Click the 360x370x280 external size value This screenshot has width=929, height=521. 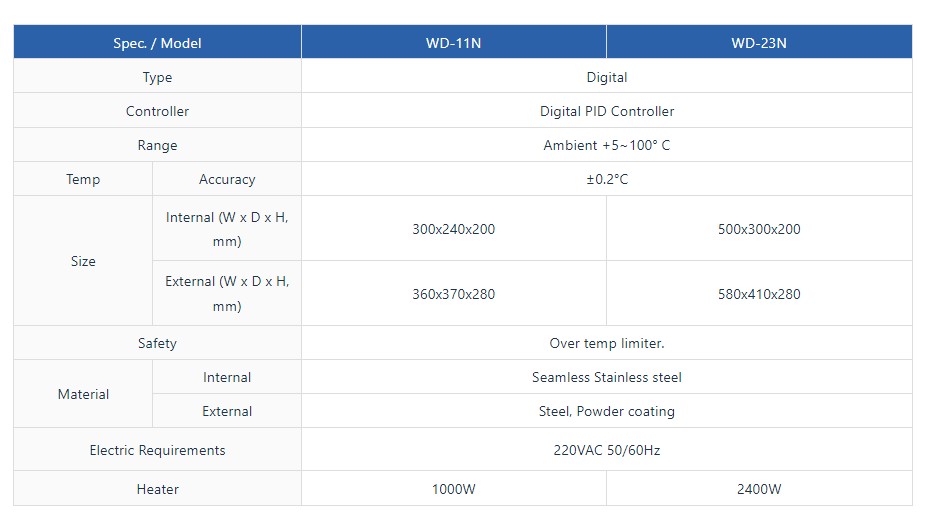click(453, 294)
